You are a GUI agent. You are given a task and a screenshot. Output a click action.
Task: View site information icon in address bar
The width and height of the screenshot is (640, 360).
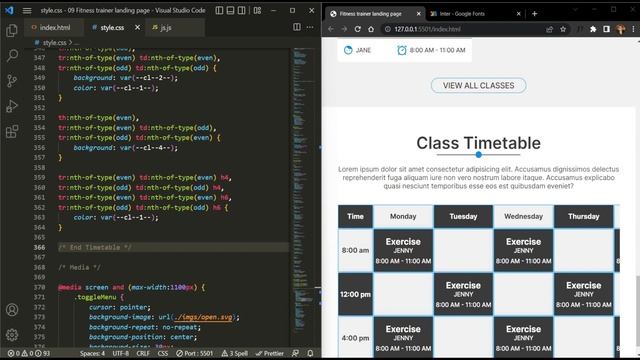click(x=388, y=29)
